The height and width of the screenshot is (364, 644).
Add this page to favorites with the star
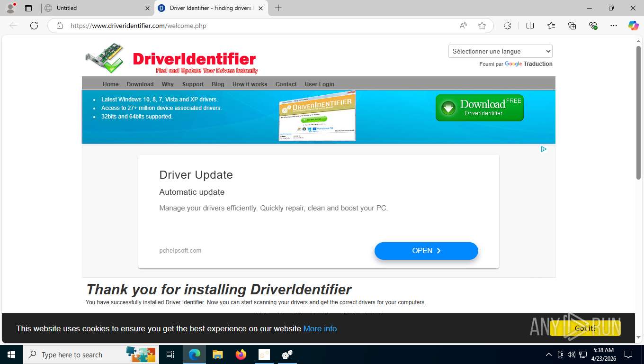click(482, 26)
